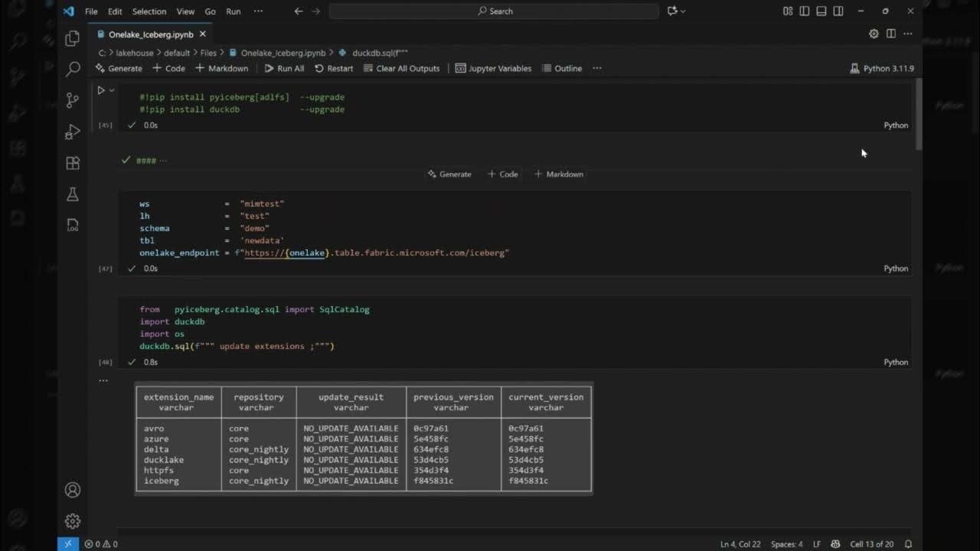Open the Copilot chat icon in the title bar
This screenshot has height=551, width=980.
[672, 11]
